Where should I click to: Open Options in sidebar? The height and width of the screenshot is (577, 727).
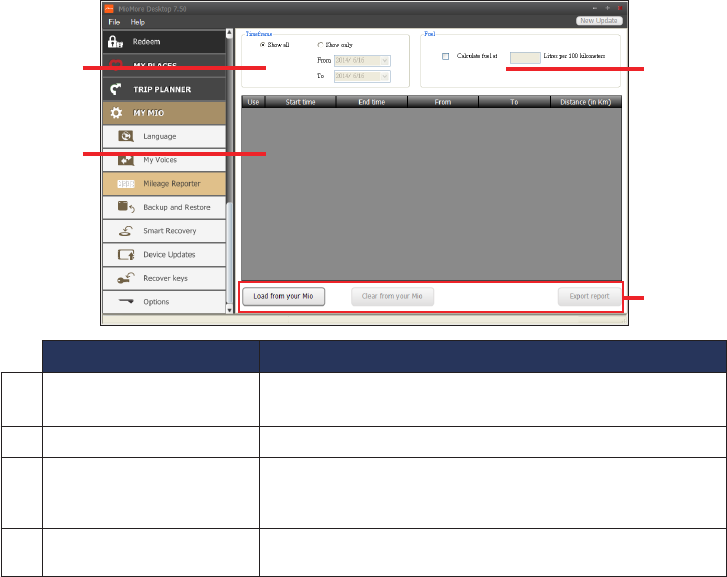tap(164, 302)
